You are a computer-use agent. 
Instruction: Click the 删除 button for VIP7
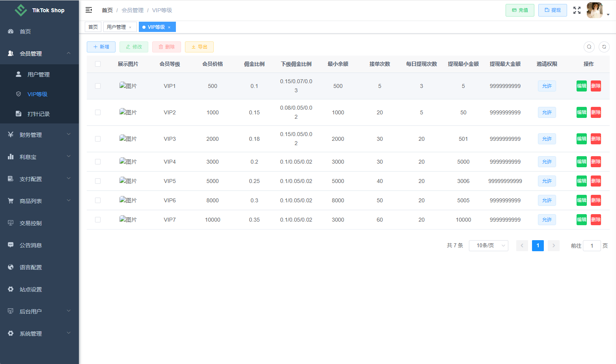point(596,220)
